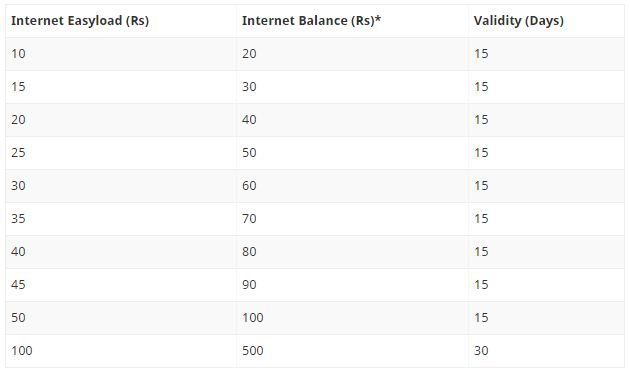Click the Internet Balance (Rs)* column header
Image resolution: width=630 pixels, height=374 pixels.
(x=352, y=21)
